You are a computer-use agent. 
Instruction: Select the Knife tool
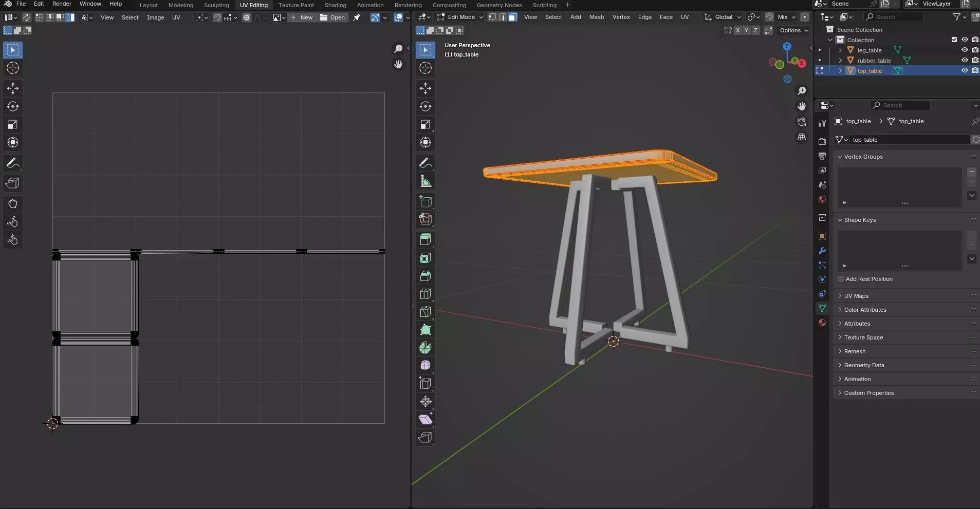[x=426, y=312]
